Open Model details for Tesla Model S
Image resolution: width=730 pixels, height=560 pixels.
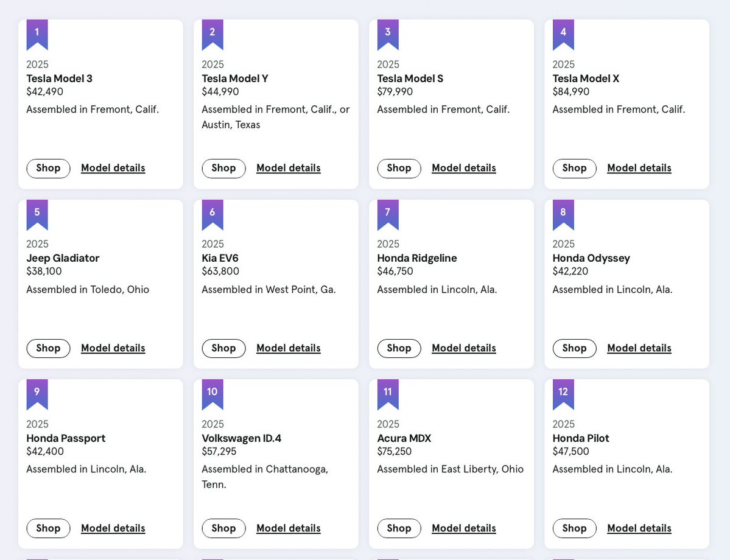[x=464, y=168]
